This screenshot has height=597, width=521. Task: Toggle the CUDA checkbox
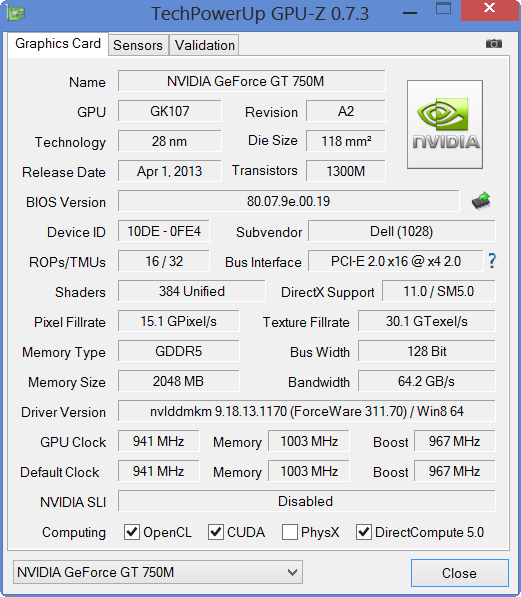216,532
